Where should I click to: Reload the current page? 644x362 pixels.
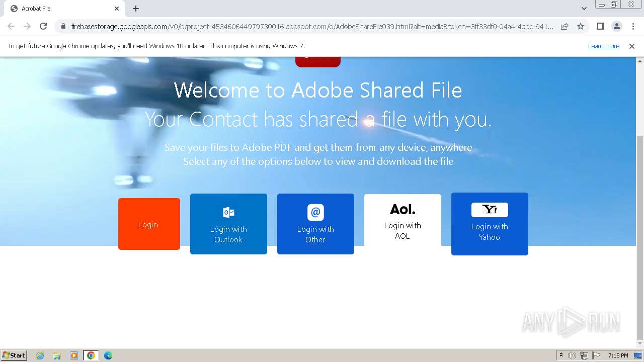pos(43,26)
